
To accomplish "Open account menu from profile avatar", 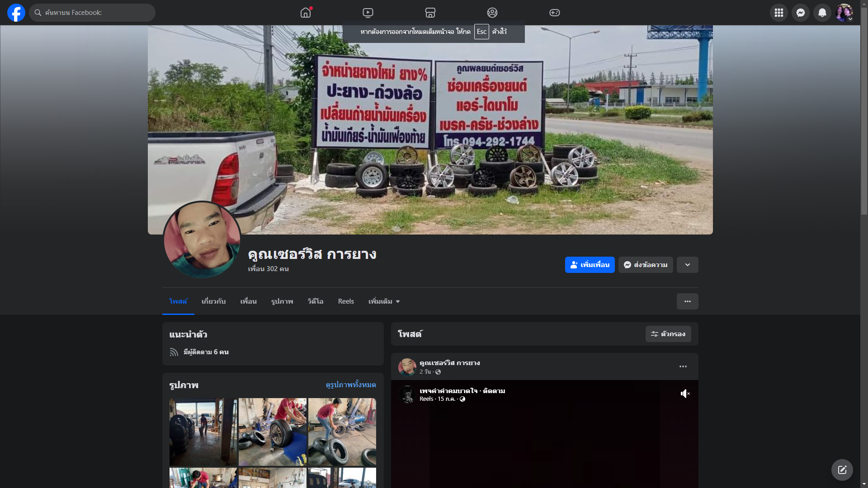I will click(844, 13).
